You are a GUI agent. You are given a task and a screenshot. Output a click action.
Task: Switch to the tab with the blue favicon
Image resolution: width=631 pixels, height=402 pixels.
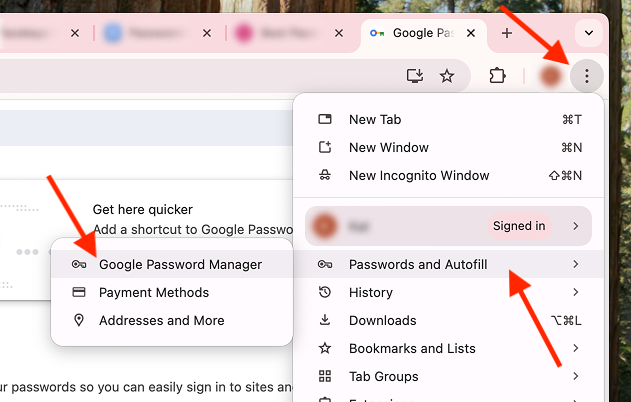pyautogui.click(x=159, y=33)
